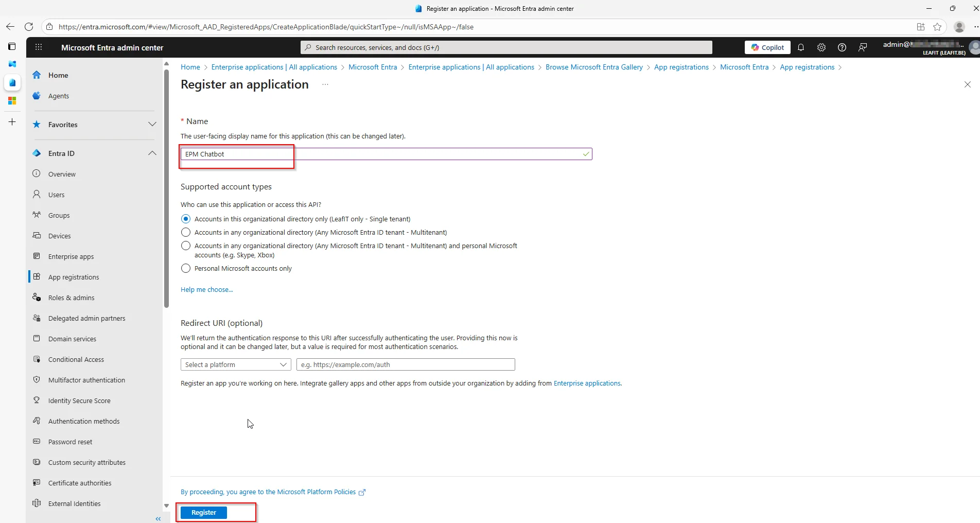The height and width of the screenshot is (523, 980).
Task: Launch Copilot from the header
Action: (767, 47)
